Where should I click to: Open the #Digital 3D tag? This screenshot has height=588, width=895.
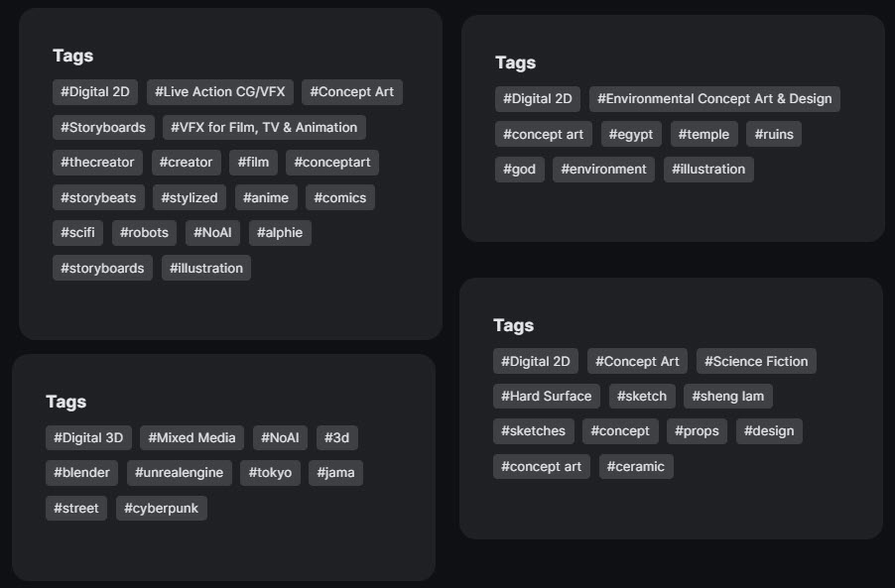click(x=88, y=438)
